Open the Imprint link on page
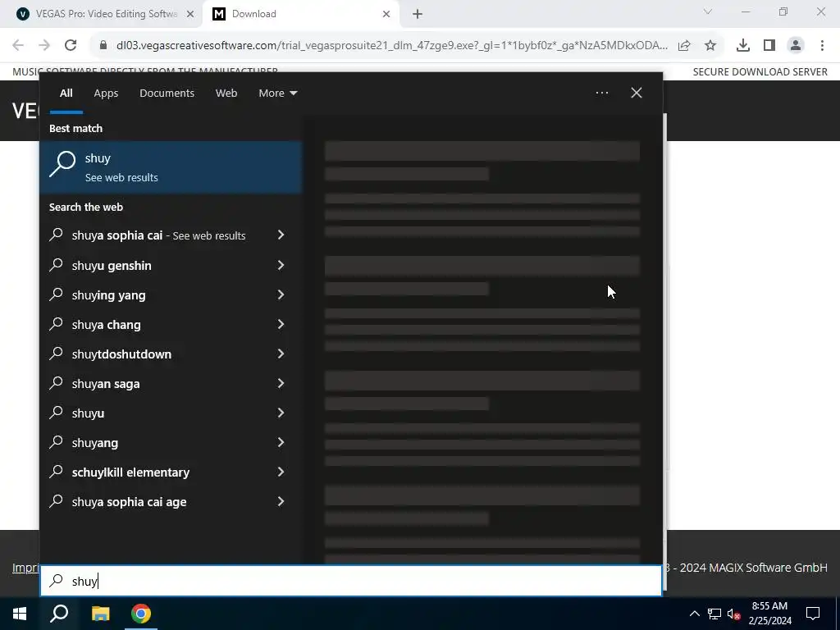The width and height of the screenshot is (840, 630). click(x=25, y=568)
